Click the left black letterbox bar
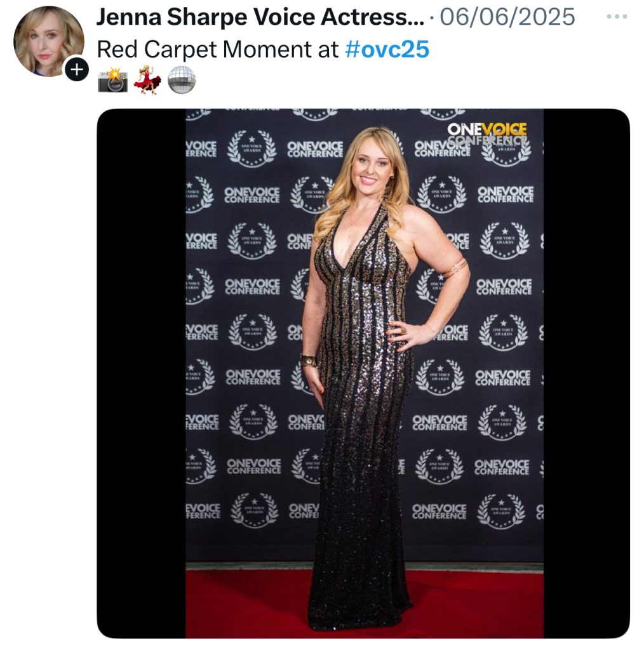The height and width of the screenshot is (650, 644). pyautogui.click(x=142, y=373)
